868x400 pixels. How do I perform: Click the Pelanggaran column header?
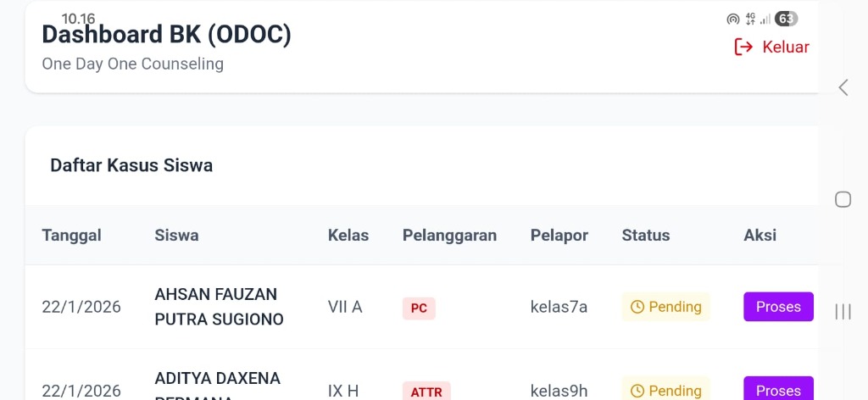449,235
